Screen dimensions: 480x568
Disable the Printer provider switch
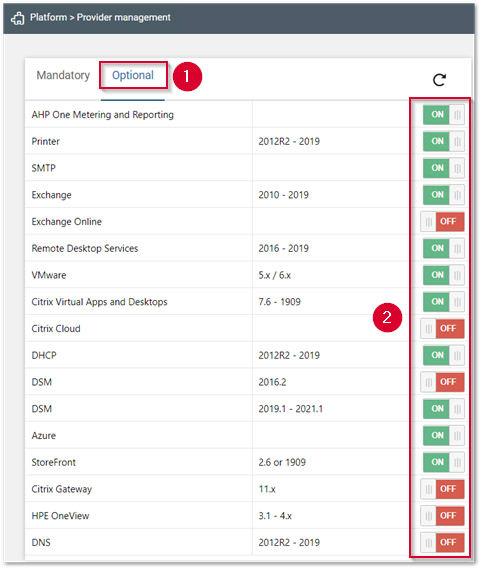443,141
